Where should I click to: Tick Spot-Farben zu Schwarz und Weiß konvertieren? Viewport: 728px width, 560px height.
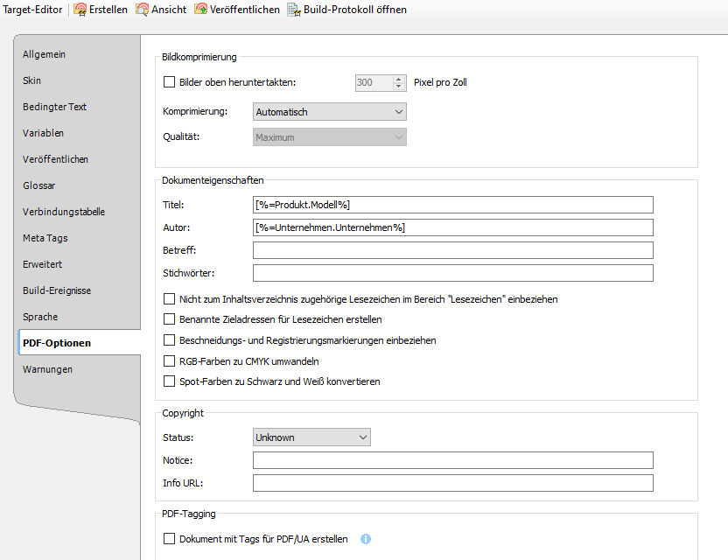click(170, 381)
